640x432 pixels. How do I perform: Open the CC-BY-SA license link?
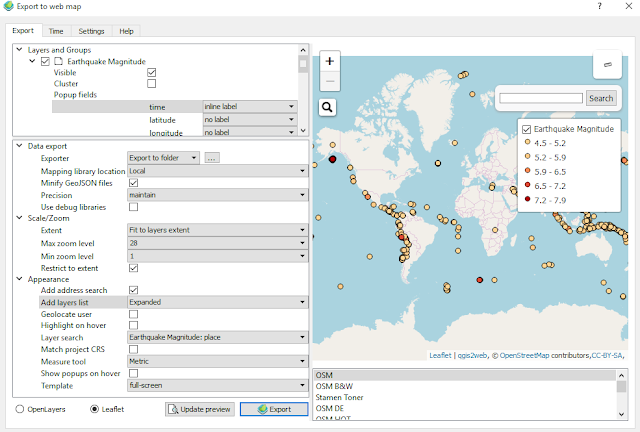607,355
